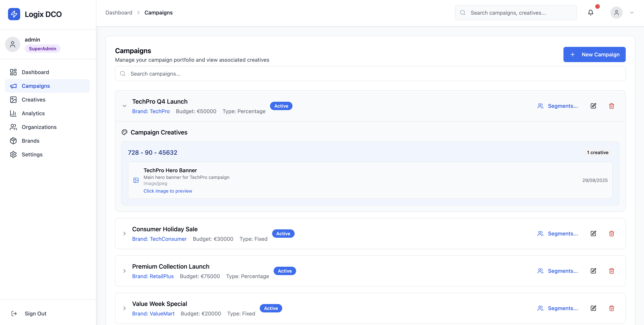
Task: Edit the TechPro Q4 Launch campaign
Action: coord(593,106)
